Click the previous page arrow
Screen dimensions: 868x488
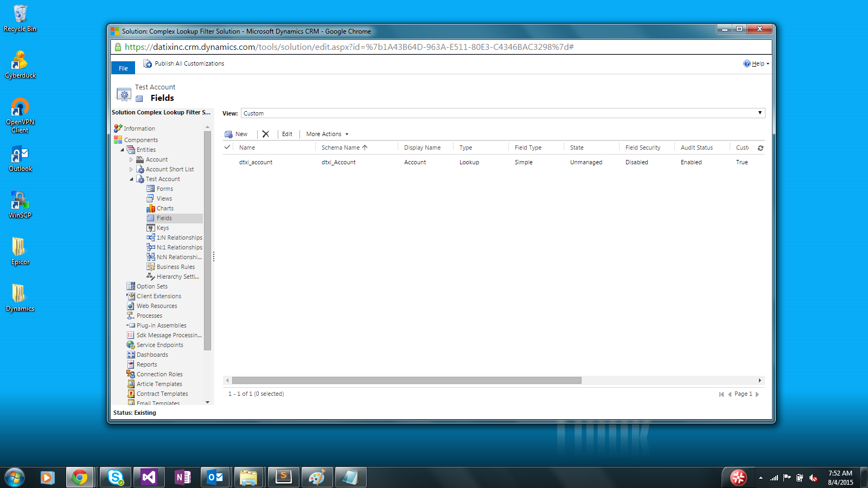730,394
